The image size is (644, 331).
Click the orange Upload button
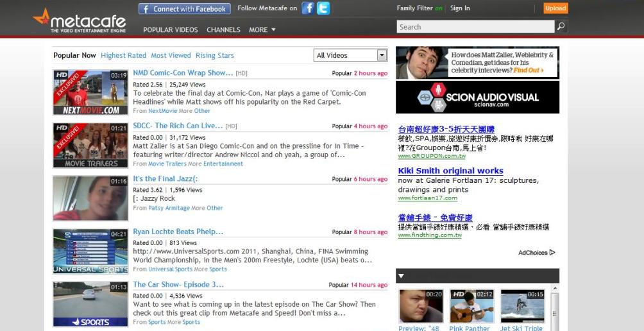tap(555, 8)
